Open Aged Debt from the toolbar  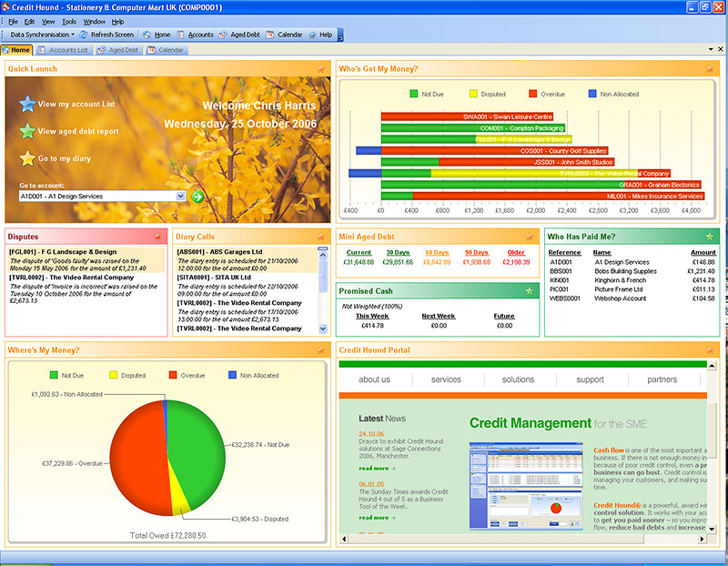point(239,35)
